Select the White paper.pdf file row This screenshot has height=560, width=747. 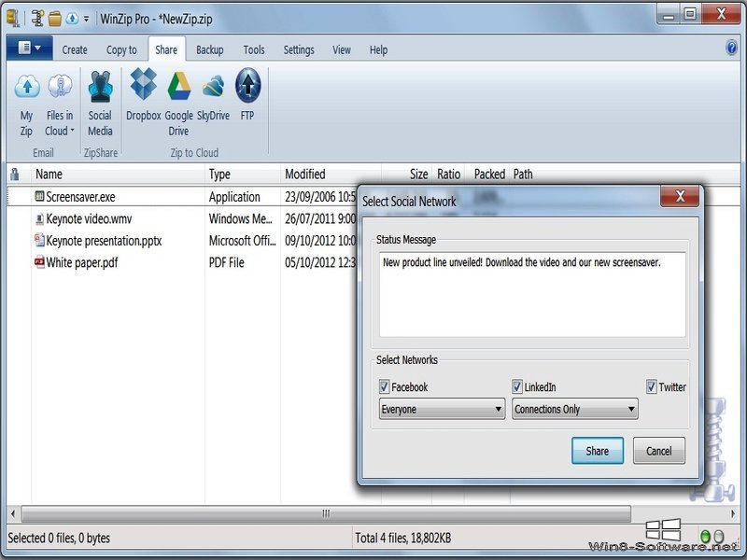182,262
